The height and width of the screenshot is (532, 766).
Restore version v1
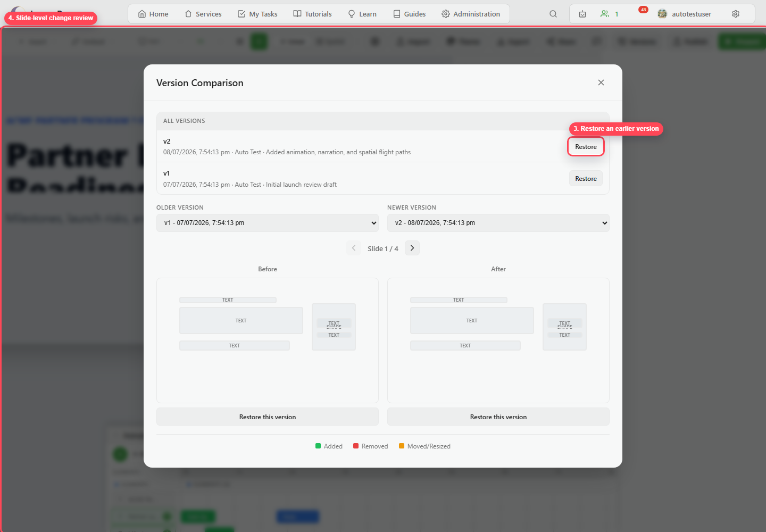tap(586, 179)
